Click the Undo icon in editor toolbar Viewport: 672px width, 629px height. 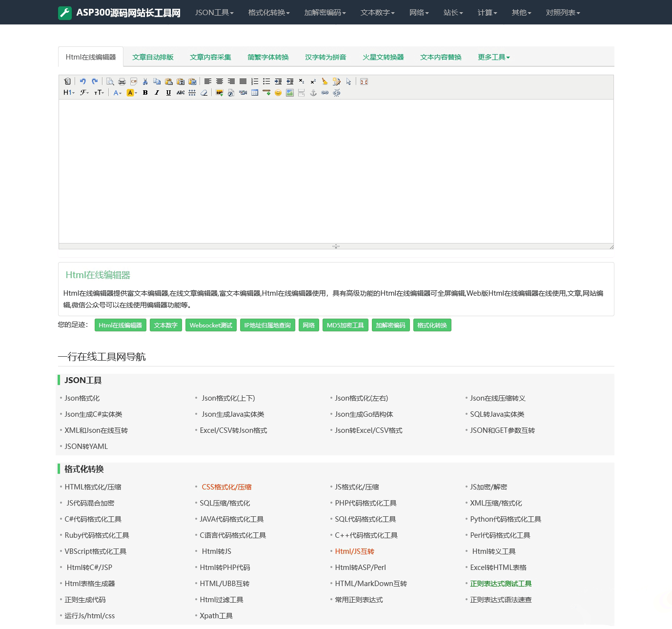tap(83, 81)
